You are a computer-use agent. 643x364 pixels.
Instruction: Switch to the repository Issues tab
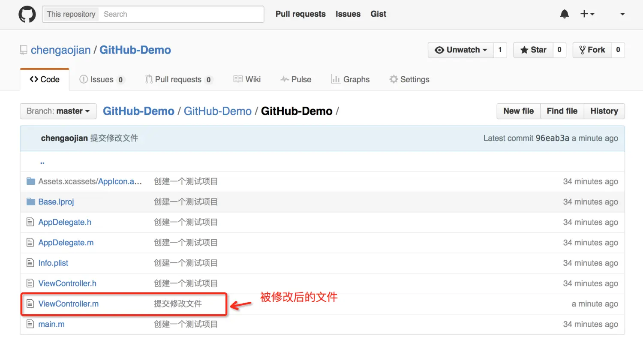pos(102,79)
